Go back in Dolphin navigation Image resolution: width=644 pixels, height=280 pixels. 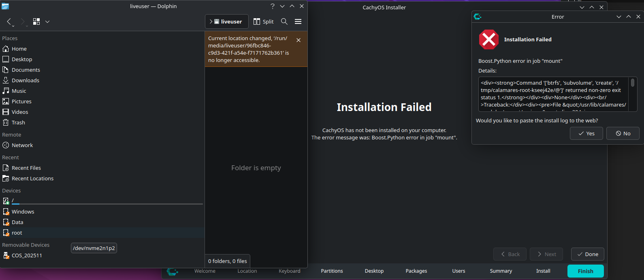pos(9,21)
